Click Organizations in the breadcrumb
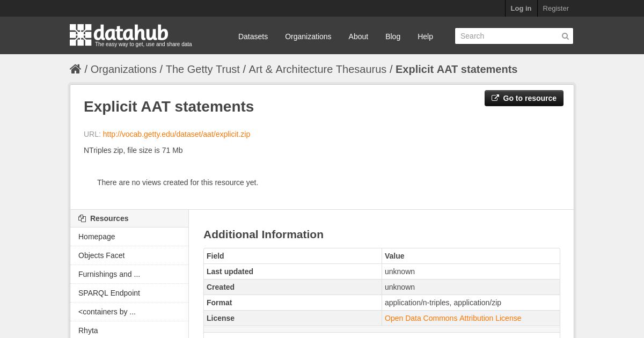The width and height of the screenshot is (644, 338). pos(123,69)
